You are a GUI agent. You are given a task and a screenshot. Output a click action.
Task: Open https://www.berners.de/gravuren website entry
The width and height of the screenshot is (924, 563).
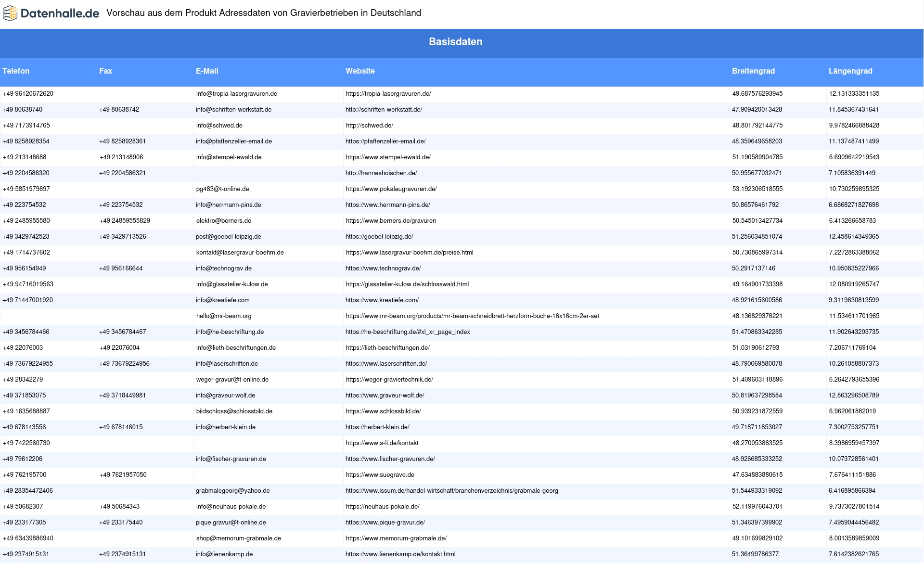pos(391,221)
